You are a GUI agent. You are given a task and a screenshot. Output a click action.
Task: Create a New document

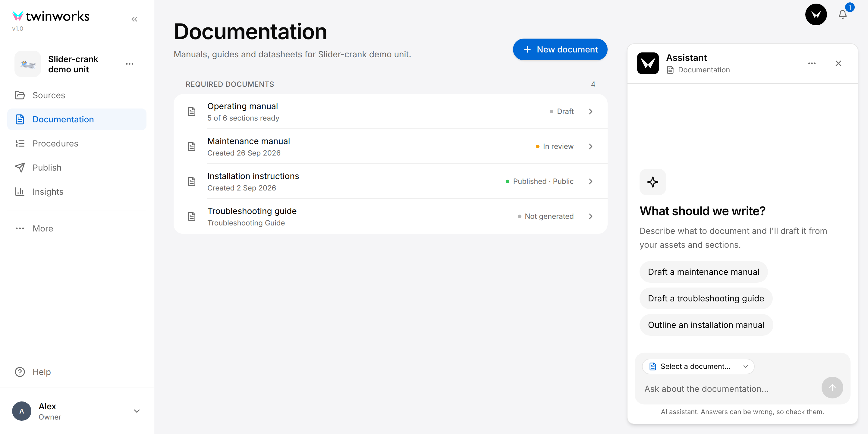[x=560, y=49]
